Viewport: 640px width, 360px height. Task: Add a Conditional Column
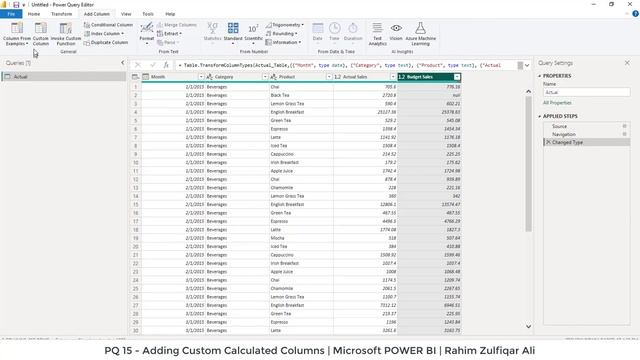point(108,25)
